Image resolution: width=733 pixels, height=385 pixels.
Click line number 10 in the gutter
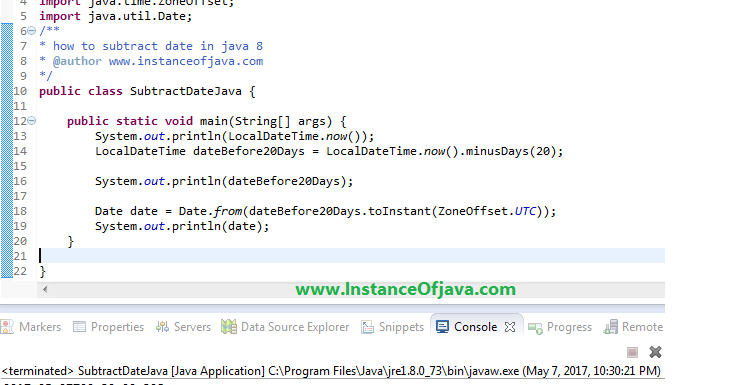coord(20,91)
